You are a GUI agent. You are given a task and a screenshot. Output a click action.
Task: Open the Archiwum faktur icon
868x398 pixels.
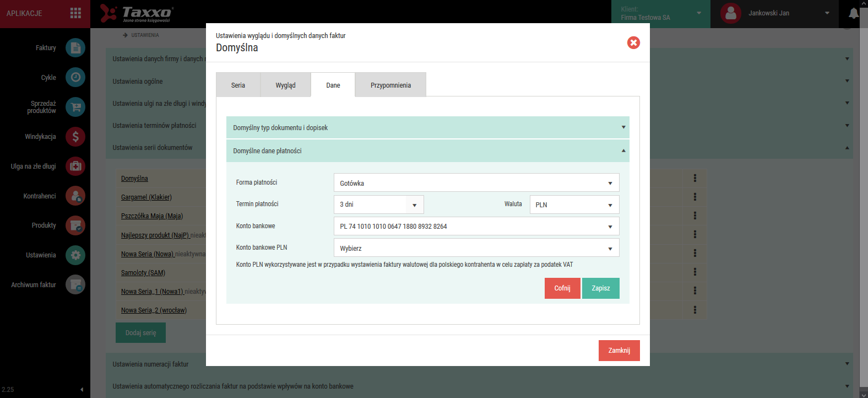click(75, 284)
